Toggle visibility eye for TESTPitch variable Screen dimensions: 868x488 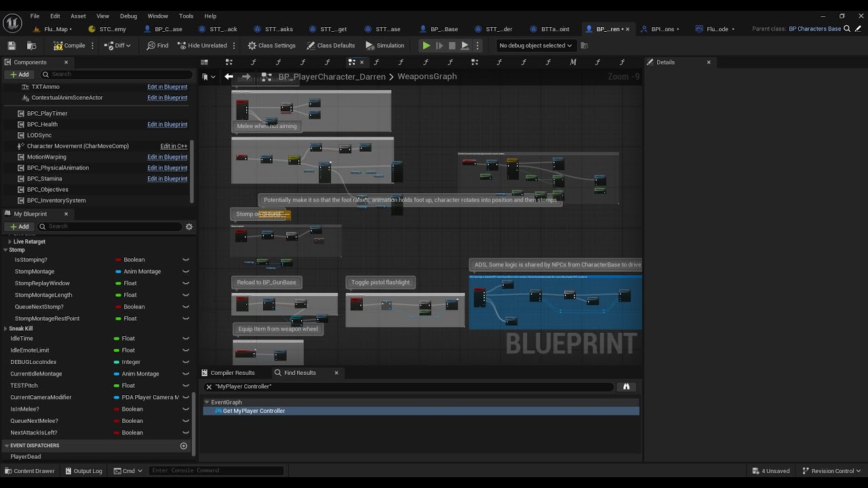(186, 386)
